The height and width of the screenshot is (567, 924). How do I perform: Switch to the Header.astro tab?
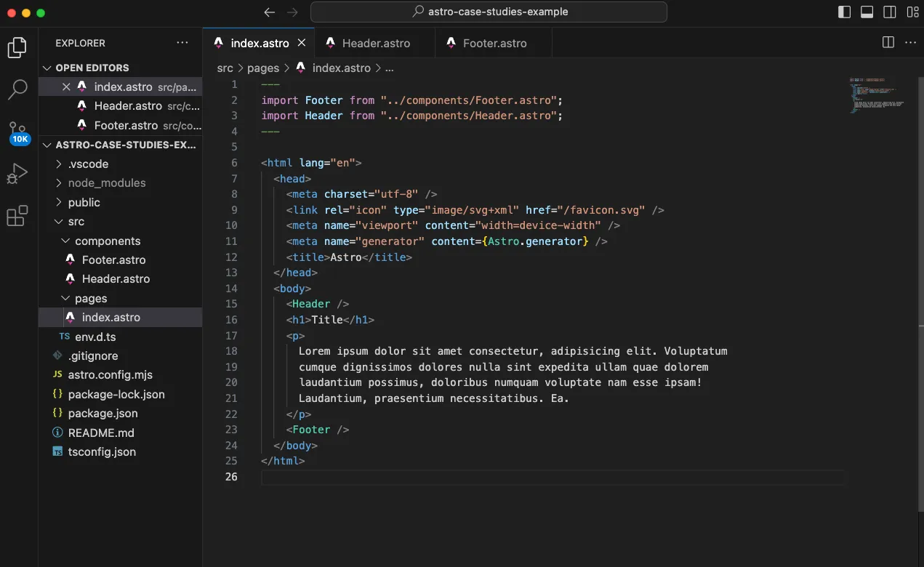coord(375,43)
